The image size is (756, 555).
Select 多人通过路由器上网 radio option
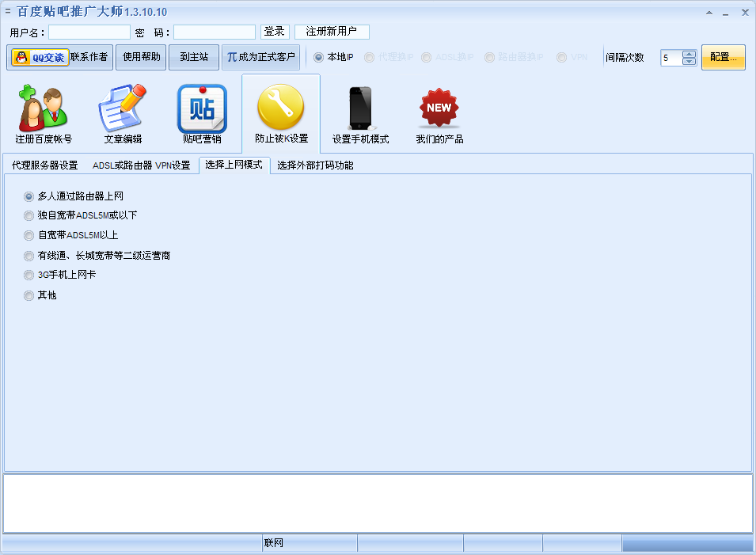29,196
